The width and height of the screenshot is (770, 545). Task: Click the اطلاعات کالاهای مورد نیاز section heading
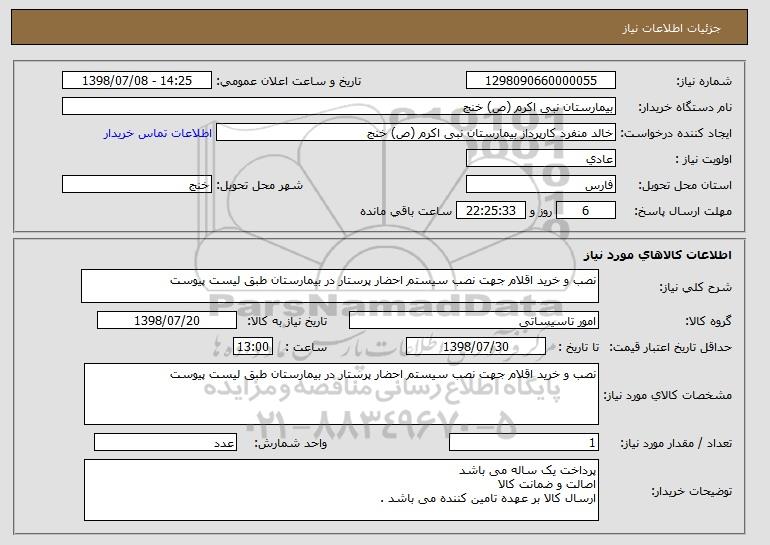tap(658, 255)
